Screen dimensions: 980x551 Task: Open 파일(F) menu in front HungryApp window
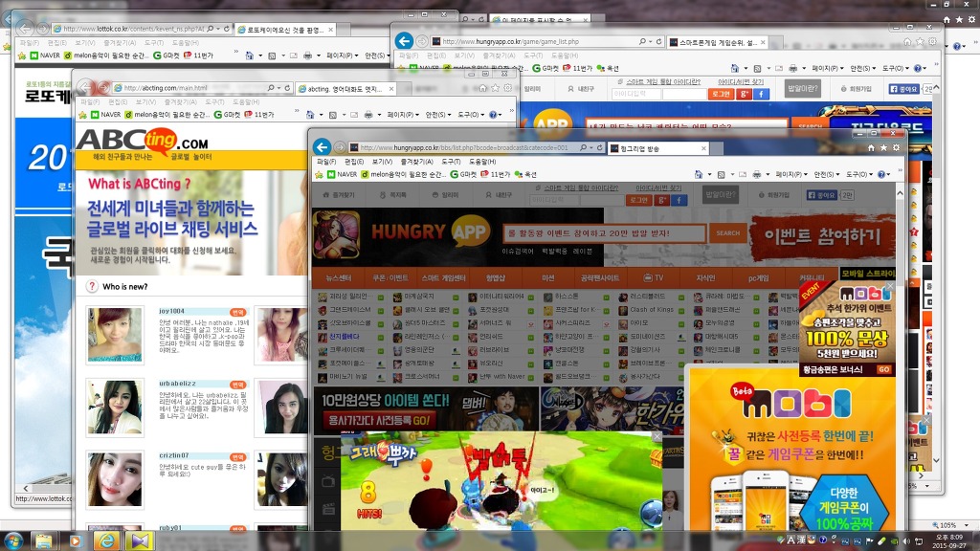[x=326, y=161]
